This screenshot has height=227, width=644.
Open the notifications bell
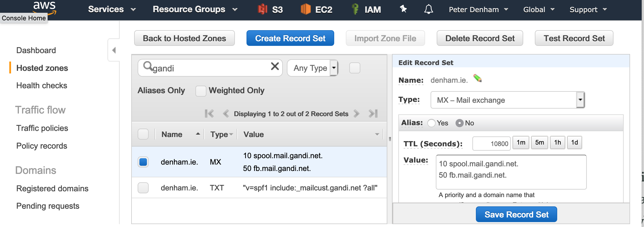(429, 9)
